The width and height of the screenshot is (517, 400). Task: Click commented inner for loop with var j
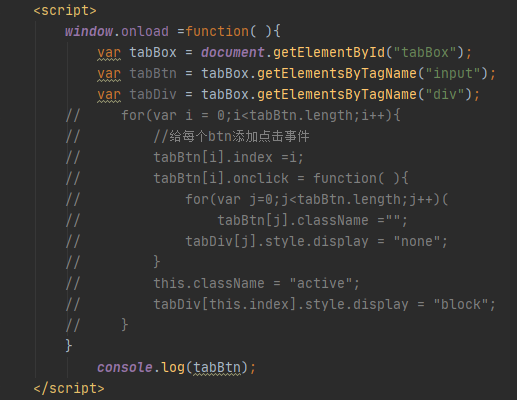coord(317,199)
